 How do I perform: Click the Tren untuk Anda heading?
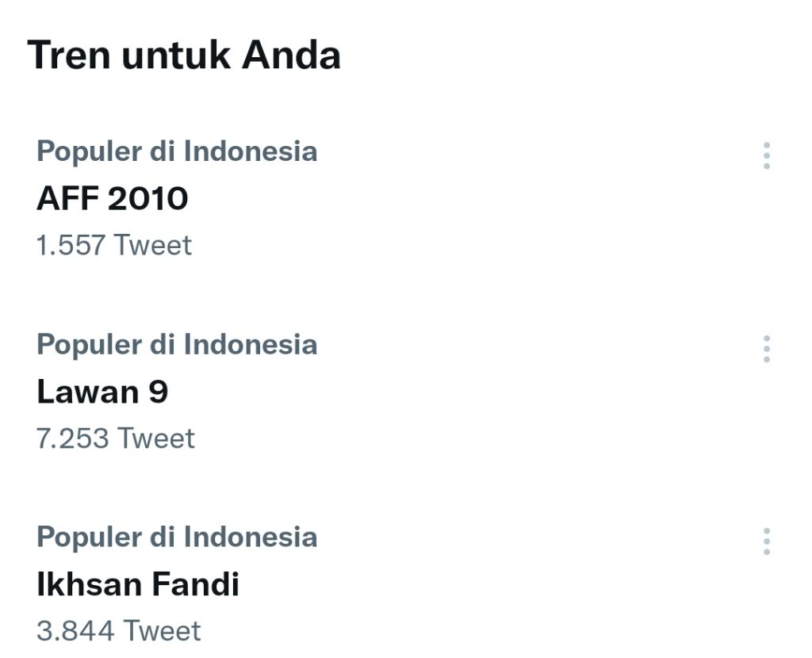click(x=184, y=55)
